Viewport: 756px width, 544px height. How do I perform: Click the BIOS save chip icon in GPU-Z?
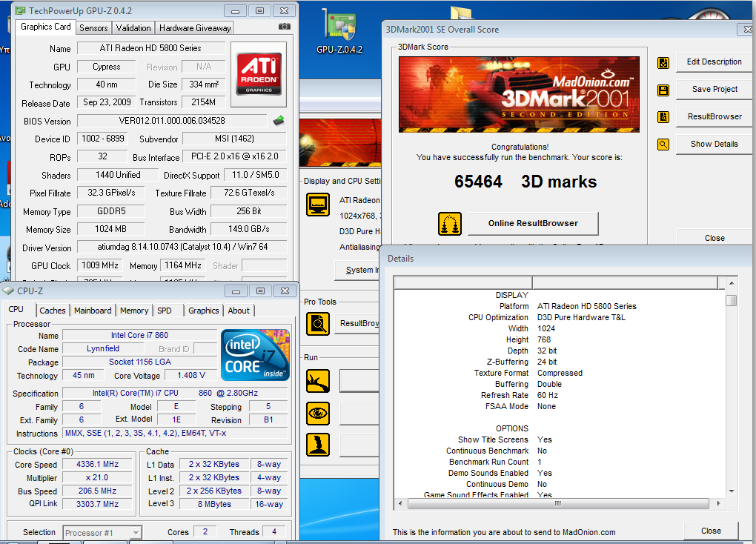click(x=279, y=121)
